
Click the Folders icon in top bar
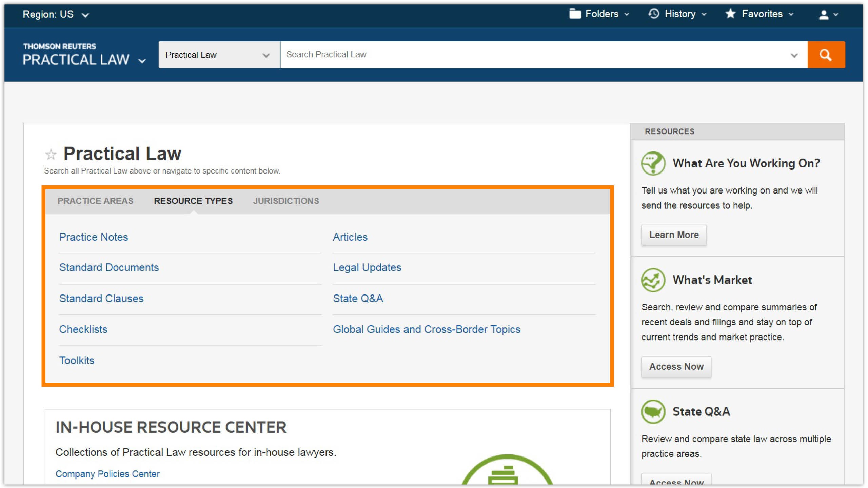pyautogui.click(x=575, y=14)
